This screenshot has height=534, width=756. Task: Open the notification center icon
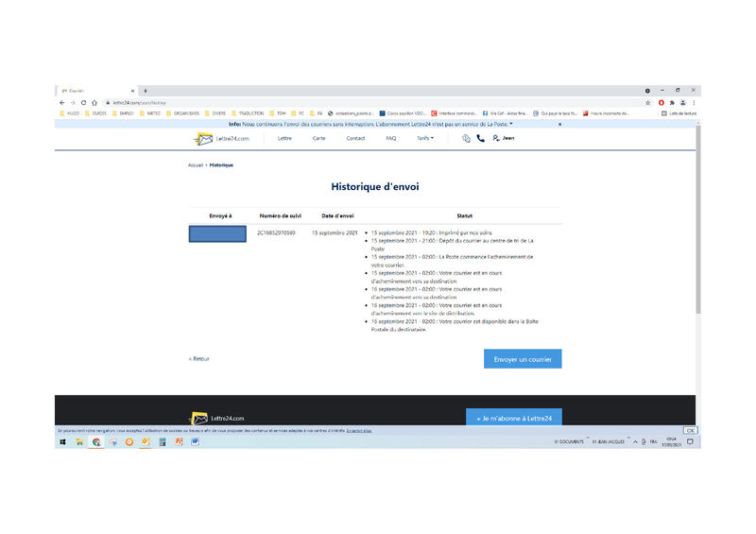click(x=691, y=442)
